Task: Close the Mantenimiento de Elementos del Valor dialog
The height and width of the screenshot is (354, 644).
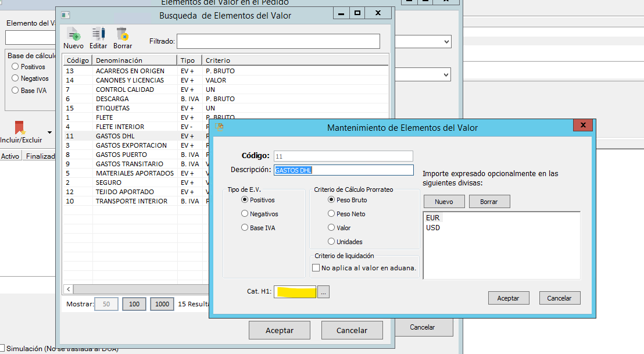Action: (x=582, y=126)
